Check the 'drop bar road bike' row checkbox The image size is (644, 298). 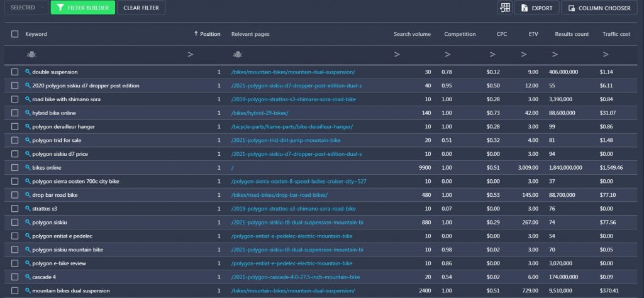(15, 195)
